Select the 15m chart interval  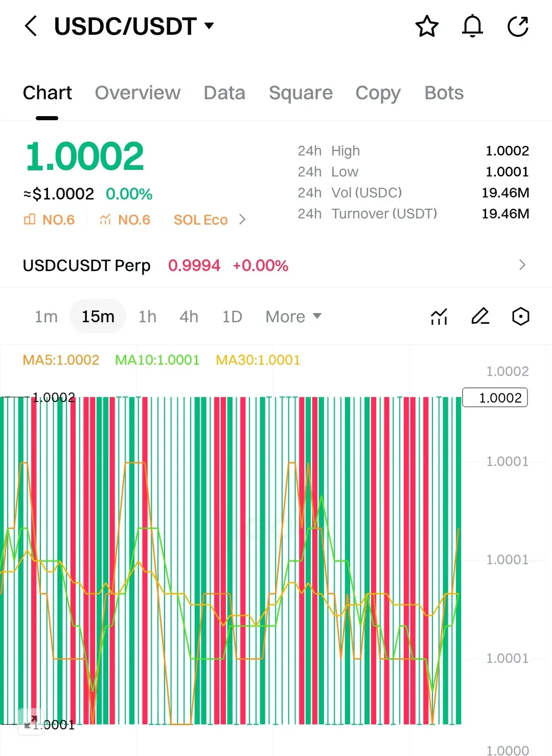point(98,317)
